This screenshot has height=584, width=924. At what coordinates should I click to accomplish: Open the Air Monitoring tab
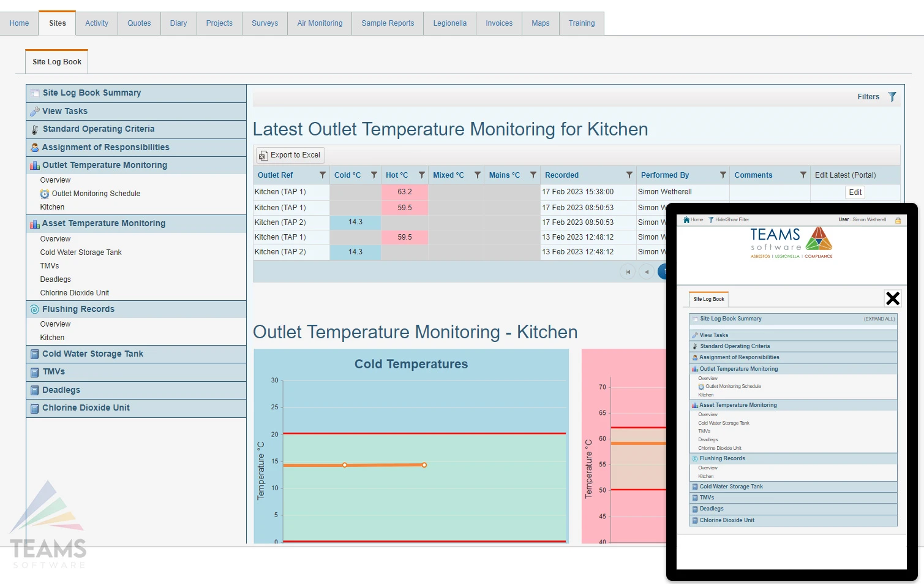(320, 23)
